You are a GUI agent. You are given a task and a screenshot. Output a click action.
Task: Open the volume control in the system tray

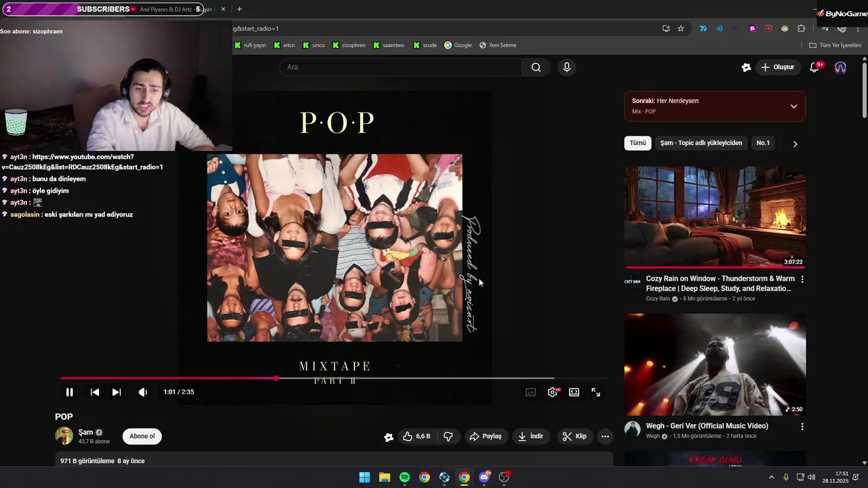pyautogui.click(x=811, y=477)
